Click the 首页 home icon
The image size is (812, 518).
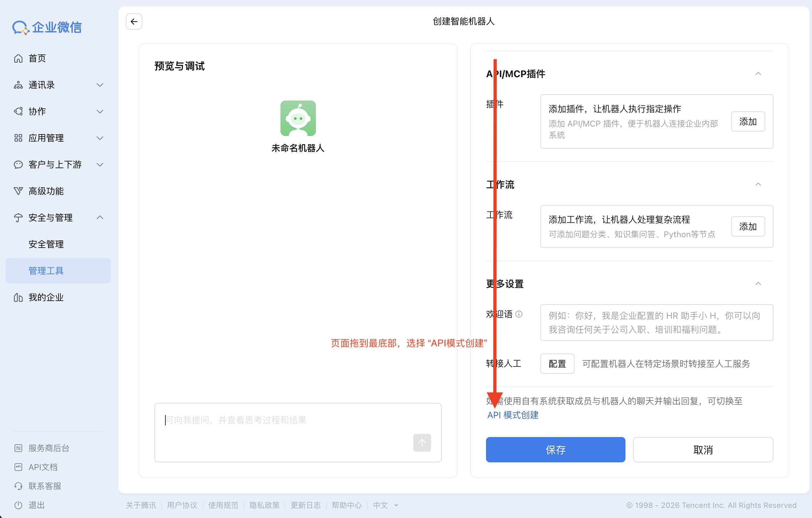(18, 58)
